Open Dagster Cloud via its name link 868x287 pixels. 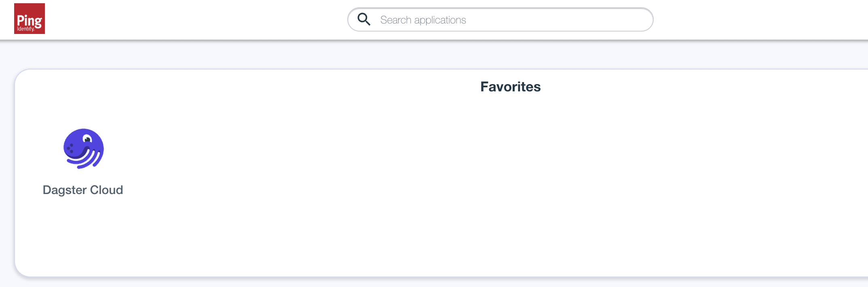click(x=82, y=190)
